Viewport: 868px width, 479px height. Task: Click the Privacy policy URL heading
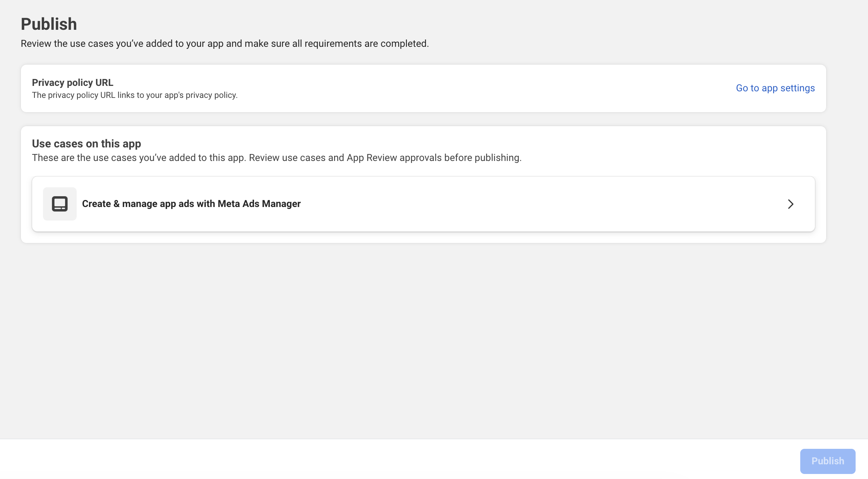72,82
